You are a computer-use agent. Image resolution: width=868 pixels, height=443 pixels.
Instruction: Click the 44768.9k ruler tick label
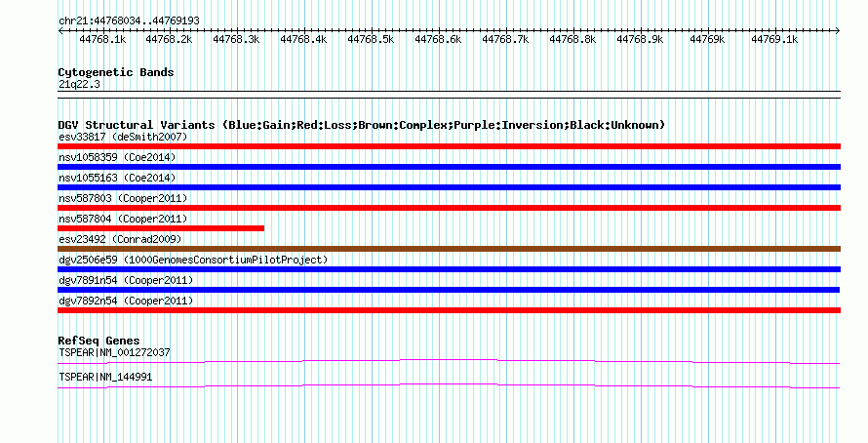click(640, 39)
